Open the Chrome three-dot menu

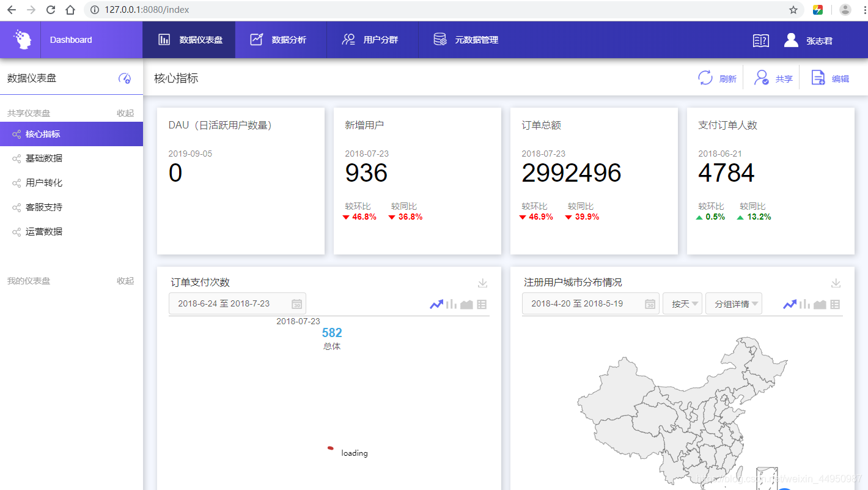tap(863, 10)
